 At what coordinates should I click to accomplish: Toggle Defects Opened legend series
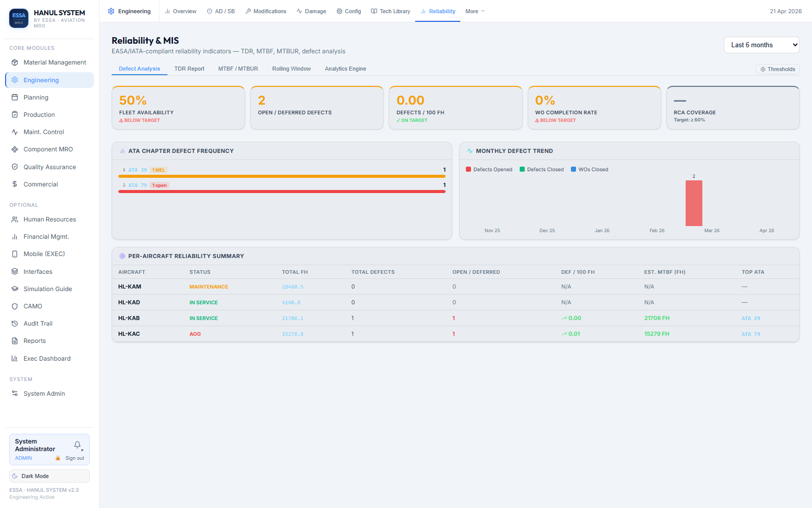[x=489, y=170]
